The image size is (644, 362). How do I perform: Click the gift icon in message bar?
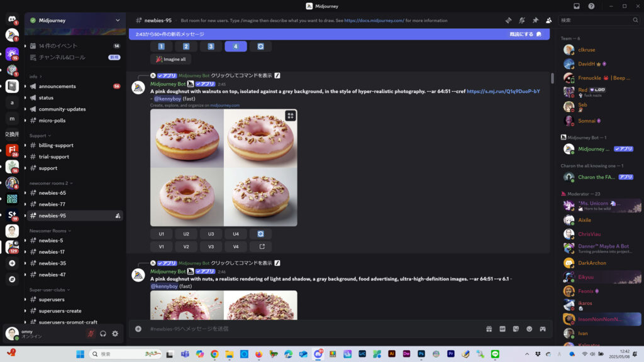click(x=489, y=329)
